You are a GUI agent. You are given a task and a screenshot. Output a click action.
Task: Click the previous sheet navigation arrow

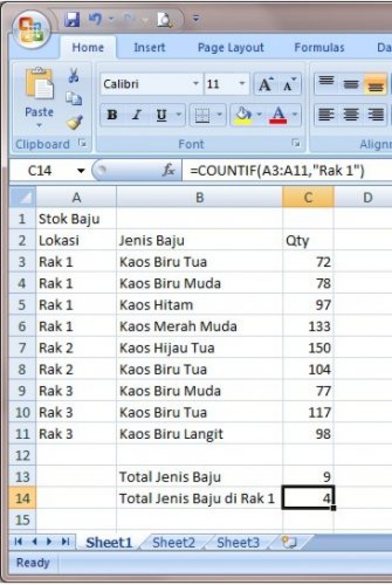[34, 541]
